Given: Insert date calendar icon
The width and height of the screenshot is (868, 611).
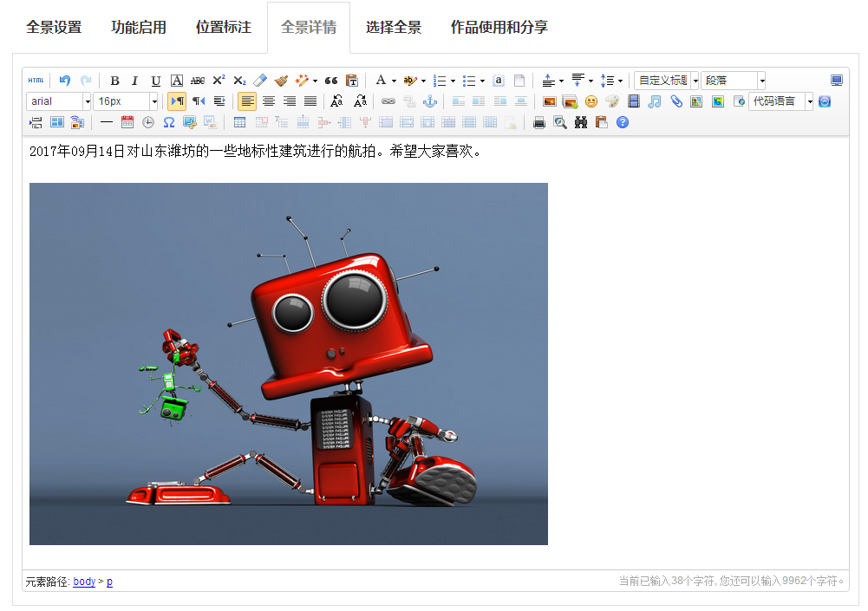Looking at the screenshot, I should point(127,122).
